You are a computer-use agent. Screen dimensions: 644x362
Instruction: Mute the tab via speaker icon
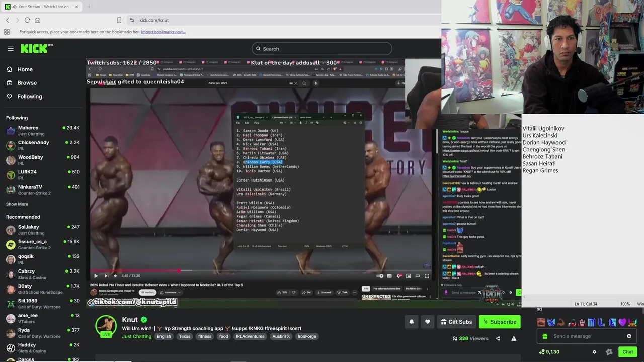point(14,7)
